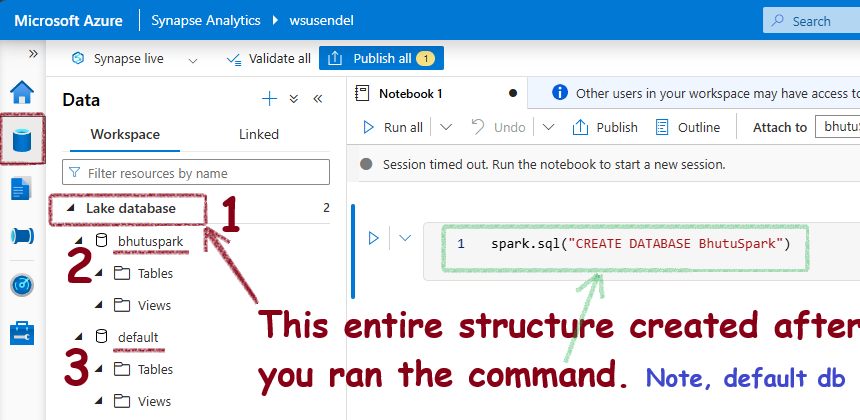Open the Data hub cylinder icon
Viewport: 860px width, 420px height.
pyautogui.click(x=22, y=140)
